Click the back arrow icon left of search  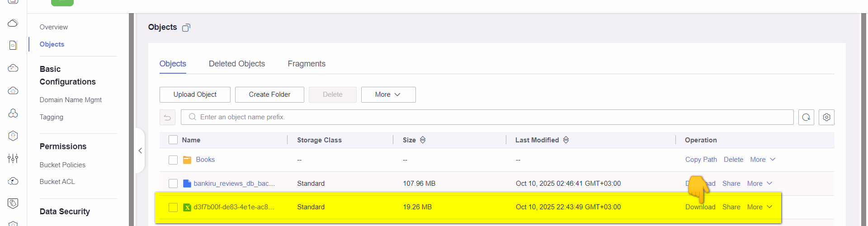tap(167, 118)
